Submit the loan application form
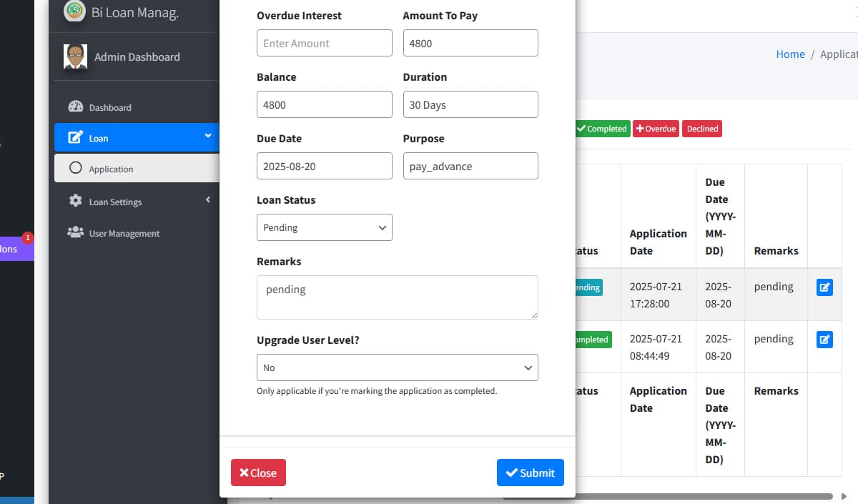This screenshot has width=858, height=504. point(530,473)
